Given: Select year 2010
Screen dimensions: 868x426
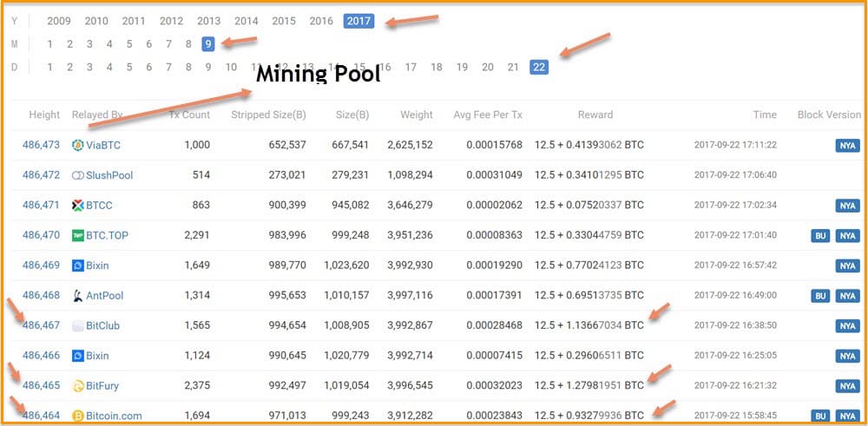Looking at the screenshot, I should pyautogui.click(x=96, y=21).
